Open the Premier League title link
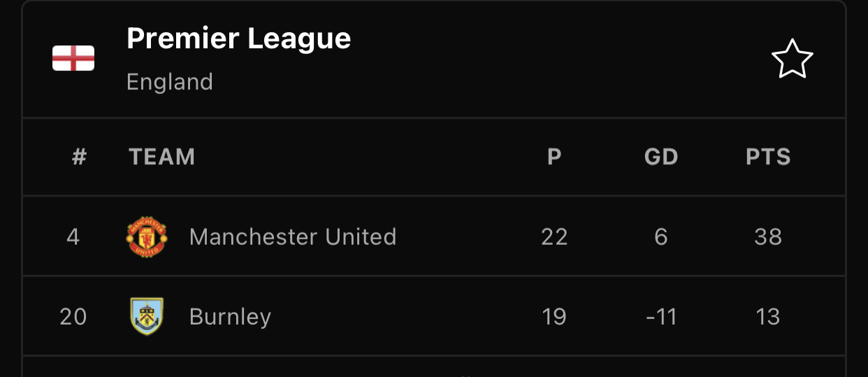 (239, 39)
